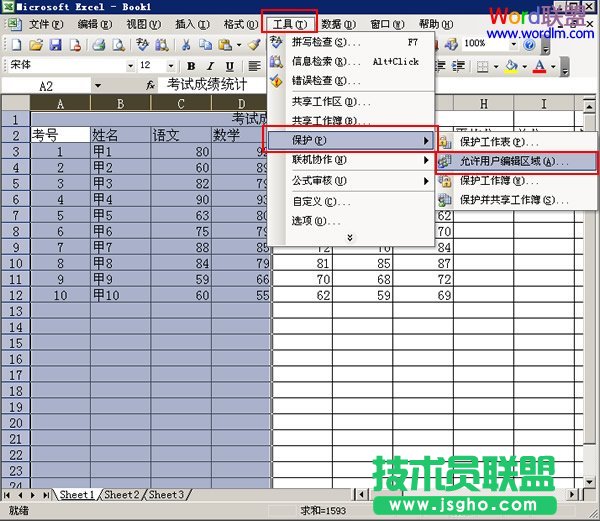
Task: Create a new blank workbook
Action: coord(16,45)
